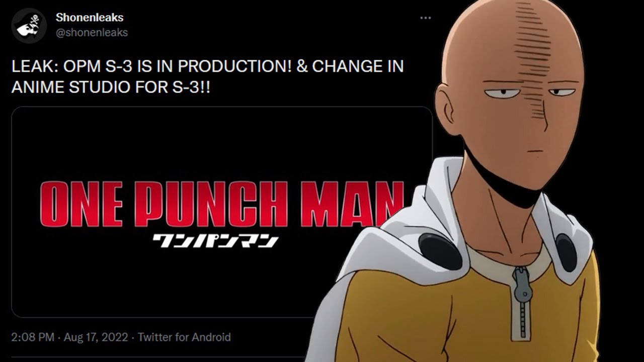The height and width of the screenshot is (362, 644).
Task: Open the Shonenleaks profile avatar
Action: click(x=29, y=25)
